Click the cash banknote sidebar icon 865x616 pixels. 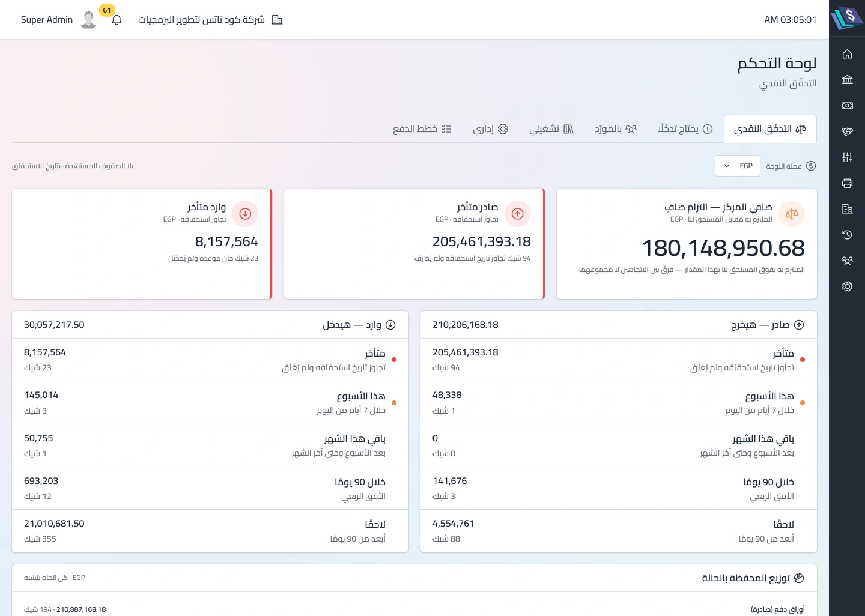[847, 106]
